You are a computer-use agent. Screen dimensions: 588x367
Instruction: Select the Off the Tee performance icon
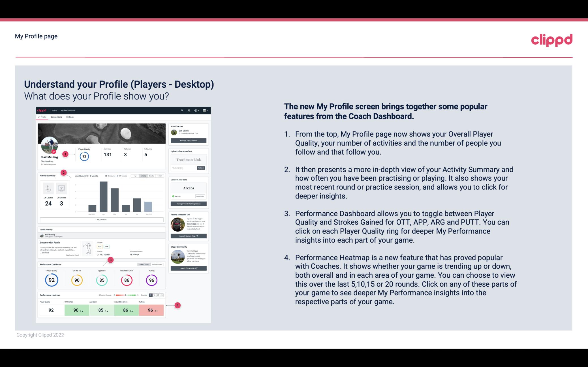click(x=77, y=279)
